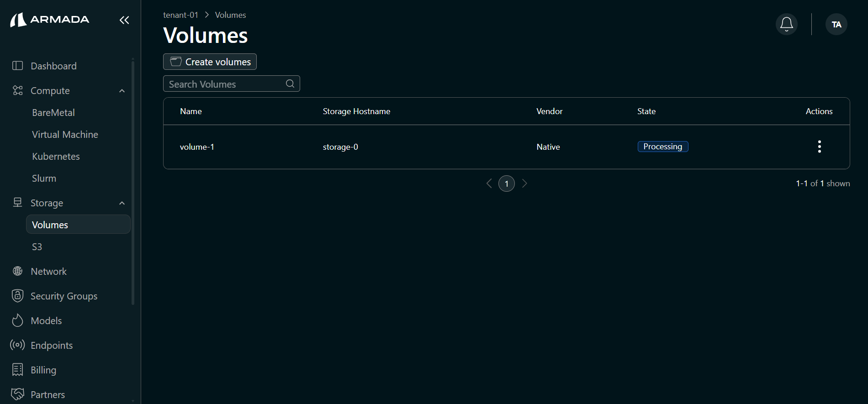868x404 pixels.
Task: Open Network section label
Action: coord(48,271)
